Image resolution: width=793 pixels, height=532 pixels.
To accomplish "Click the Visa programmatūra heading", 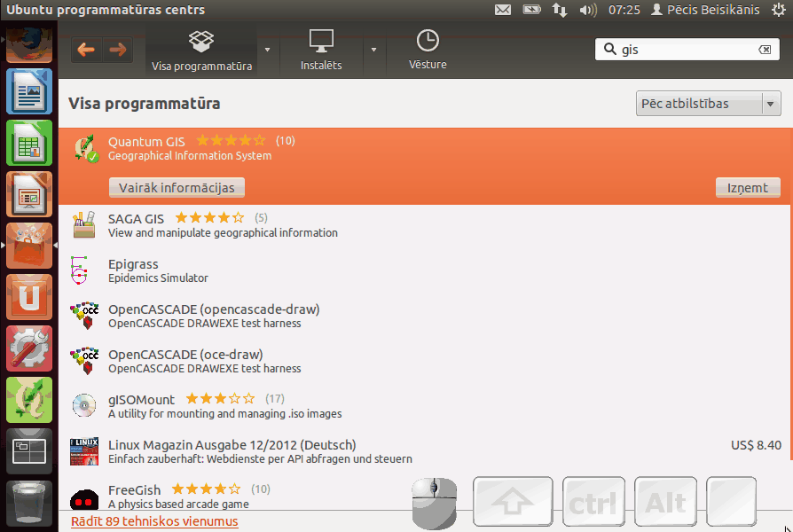I will coord(144,104).
